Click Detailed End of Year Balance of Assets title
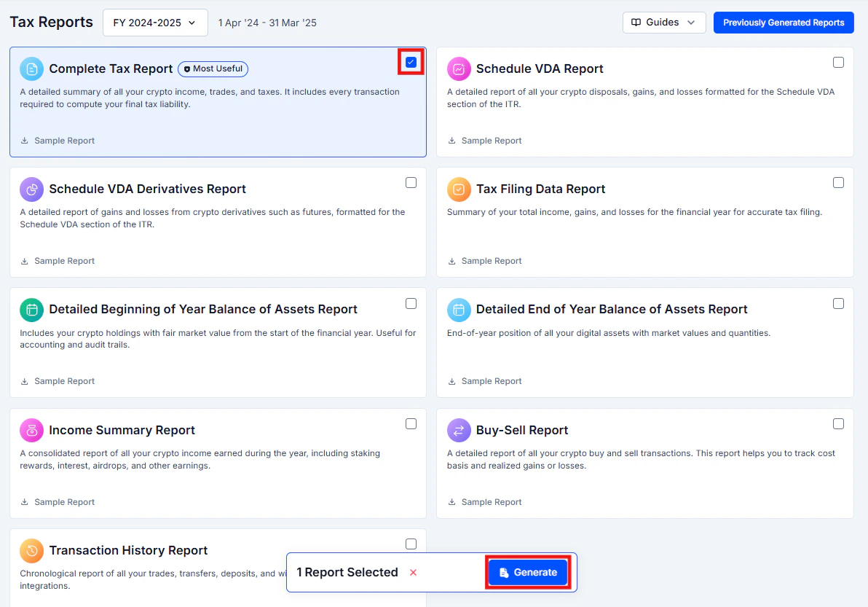The width and height of the screenshot is (868, 607). click(612, 310)
